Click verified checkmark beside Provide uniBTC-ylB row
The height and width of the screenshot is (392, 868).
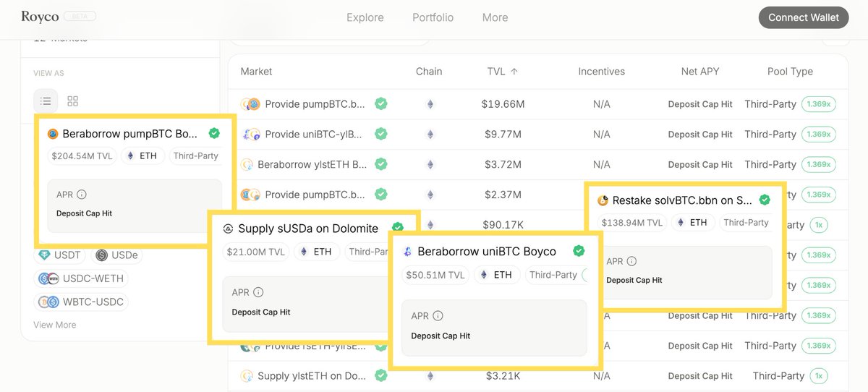pos(380,134)
